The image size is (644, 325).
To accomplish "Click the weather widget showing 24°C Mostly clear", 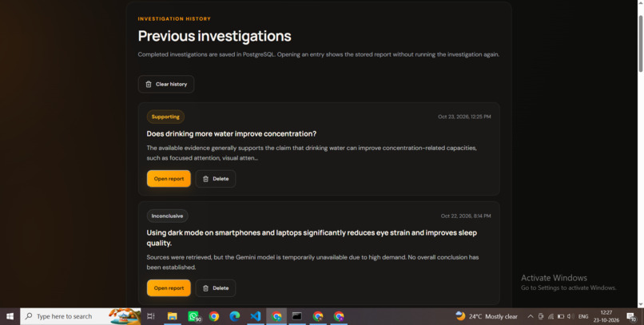I will [x=487, y=316].
